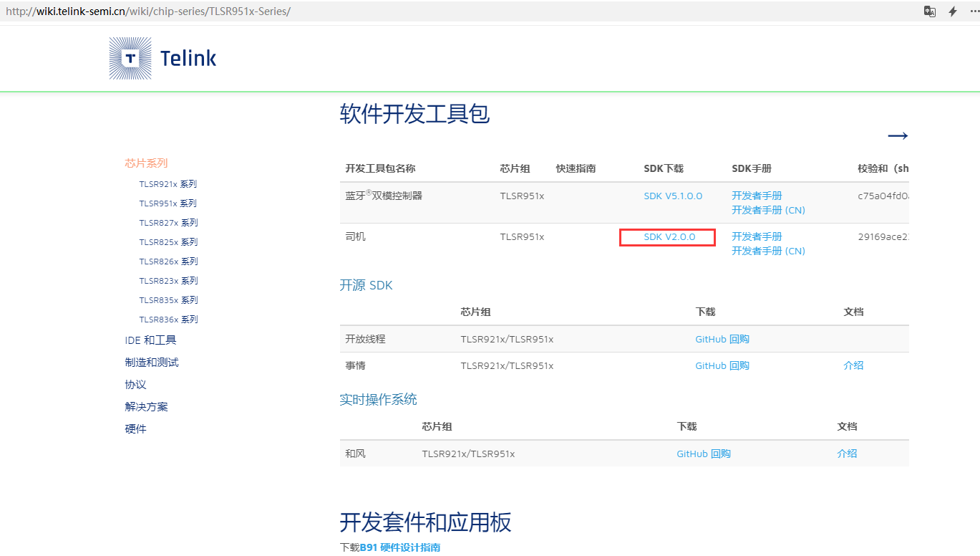Screen dimensions: 980x556
Task: Select TLSR836x 系列 in sidebar
Action: click(x=169, y=320)
